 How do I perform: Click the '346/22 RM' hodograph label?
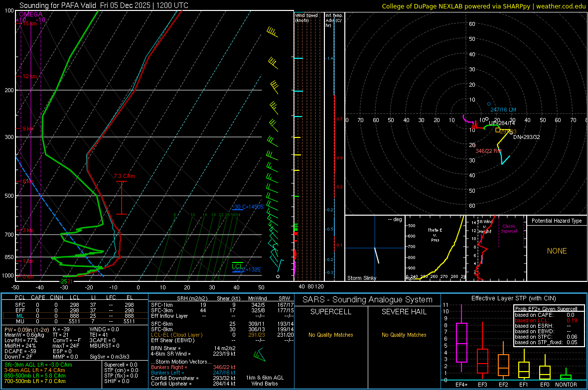(488, 151)
